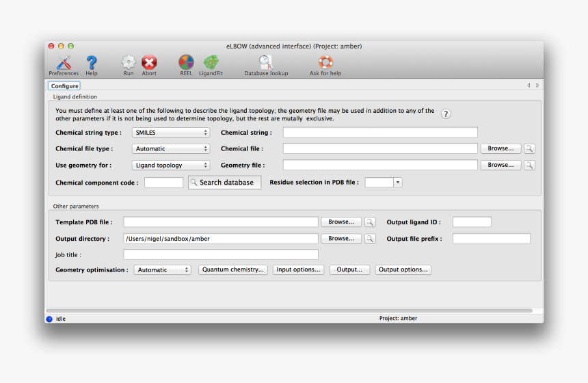Click the Ask for help lifebuoy
This screenshot has width=588, height=383.
(325, 65)
